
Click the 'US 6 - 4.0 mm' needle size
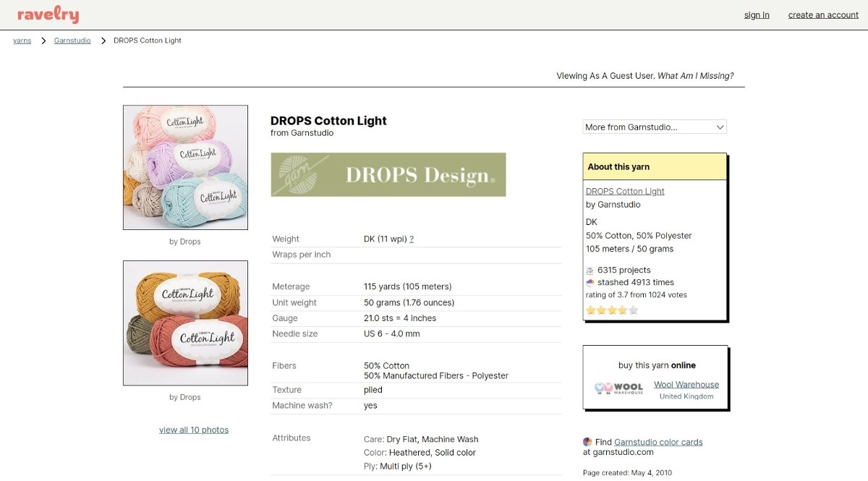(x=391, y=334)
